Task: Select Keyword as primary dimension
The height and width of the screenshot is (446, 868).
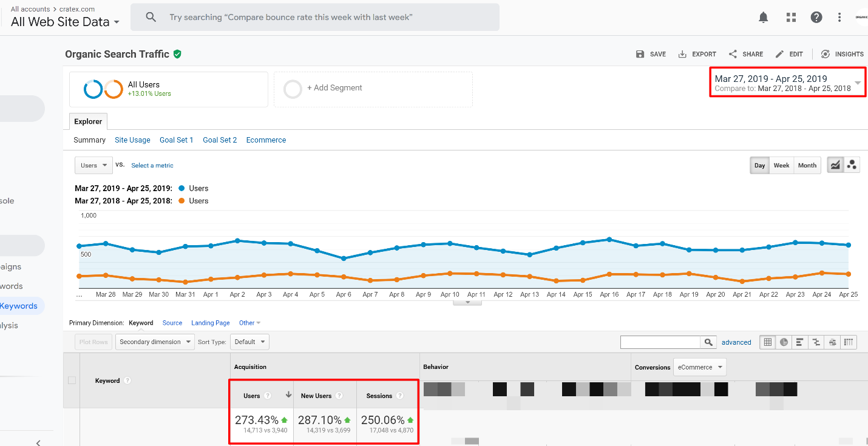Action: point(141,323)
